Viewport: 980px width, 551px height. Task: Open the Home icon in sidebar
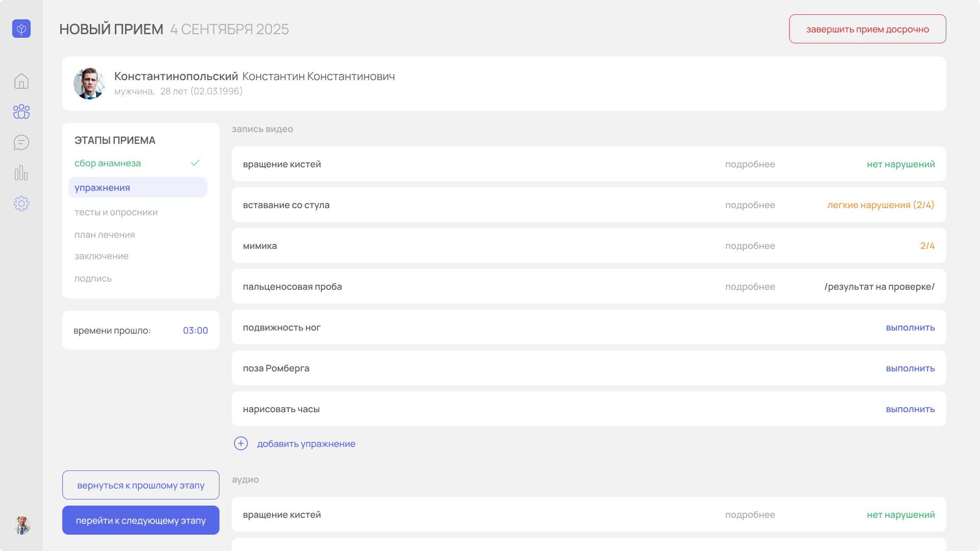click(21, 81)
